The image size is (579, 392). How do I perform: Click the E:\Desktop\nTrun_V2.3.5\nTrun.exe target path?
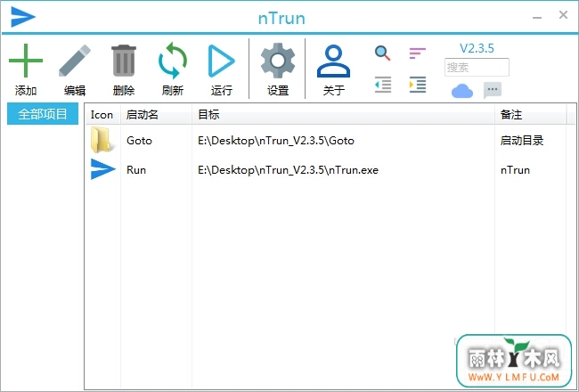pos(288,170)
